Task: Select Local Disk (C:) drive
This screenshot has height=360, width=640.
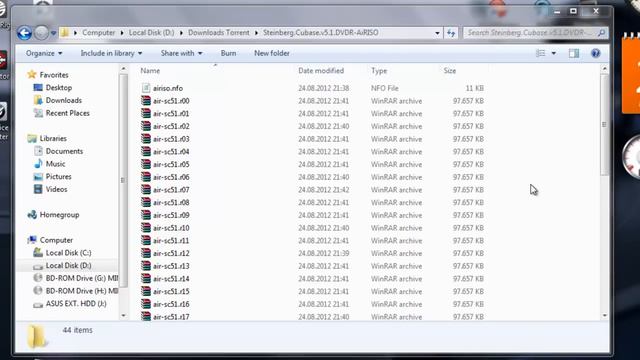Action: click(68, 253)
